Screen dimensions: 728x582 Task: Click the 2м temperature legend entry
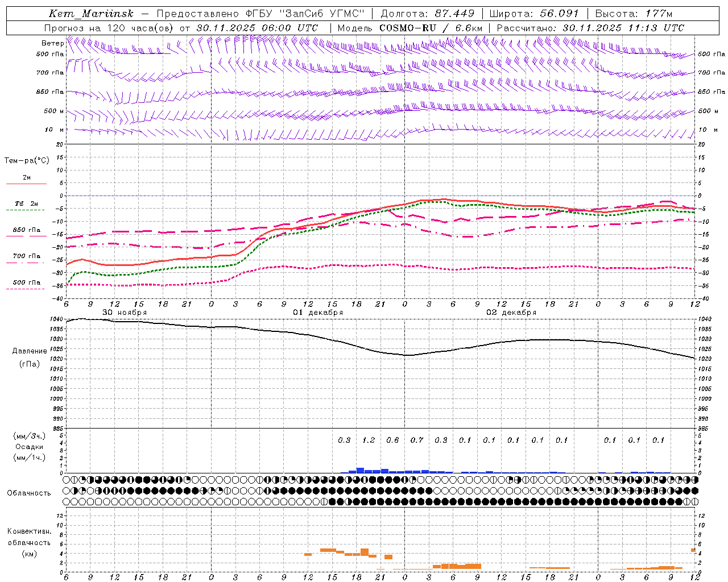pos(26,177)
